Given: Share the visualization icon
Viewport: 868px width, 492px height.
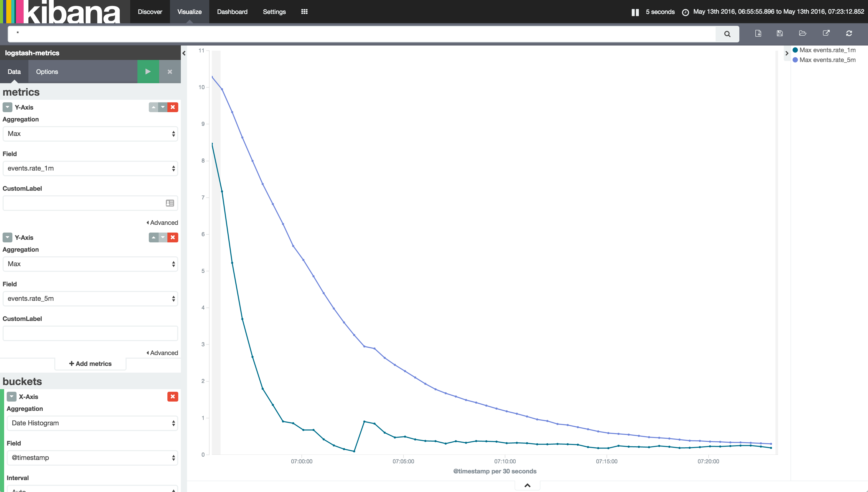Looking at the screenshot, I should coord(826,33).
